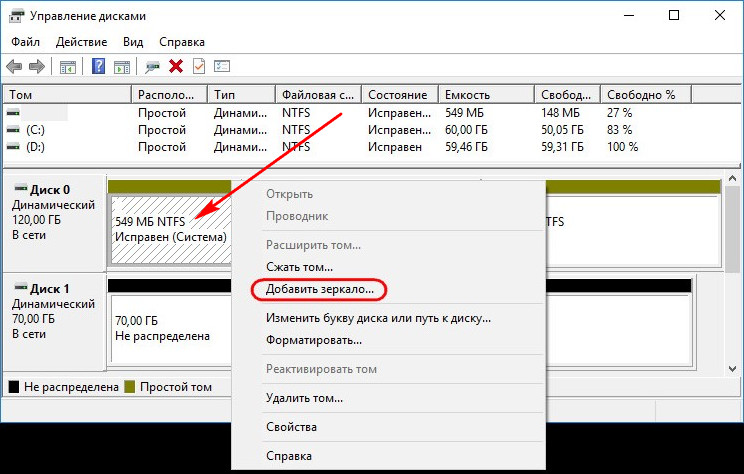This screenshot has height=474, width=744.
Task: Click the Back arrow toolbar icon
Action: [x=14, y=66]
